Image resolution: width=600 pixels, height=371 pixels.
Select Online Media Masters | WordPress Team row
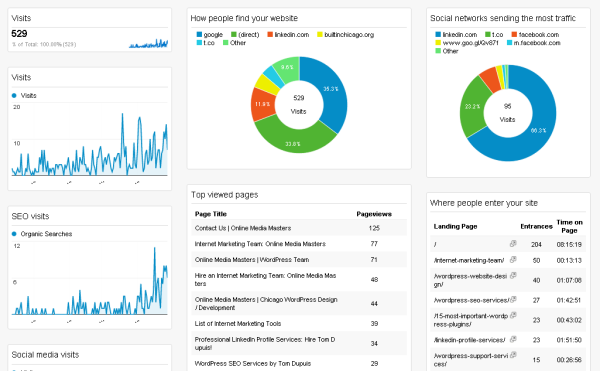(x=299, y=259)
